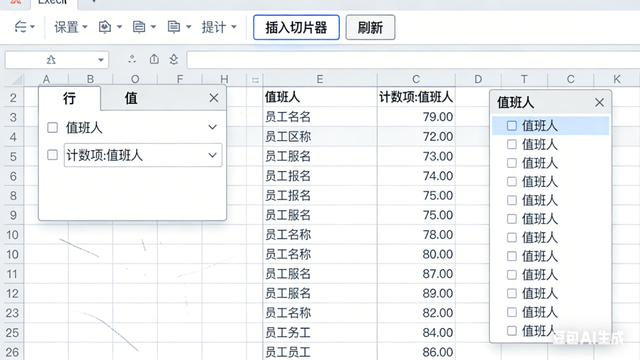Open the 提计 dropdown menu
This screenshot has width=640, height=360.
click(219, 27)
